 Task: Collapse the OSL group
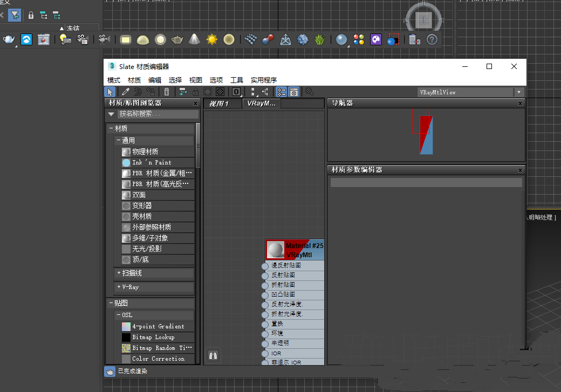tap(119, 315)
